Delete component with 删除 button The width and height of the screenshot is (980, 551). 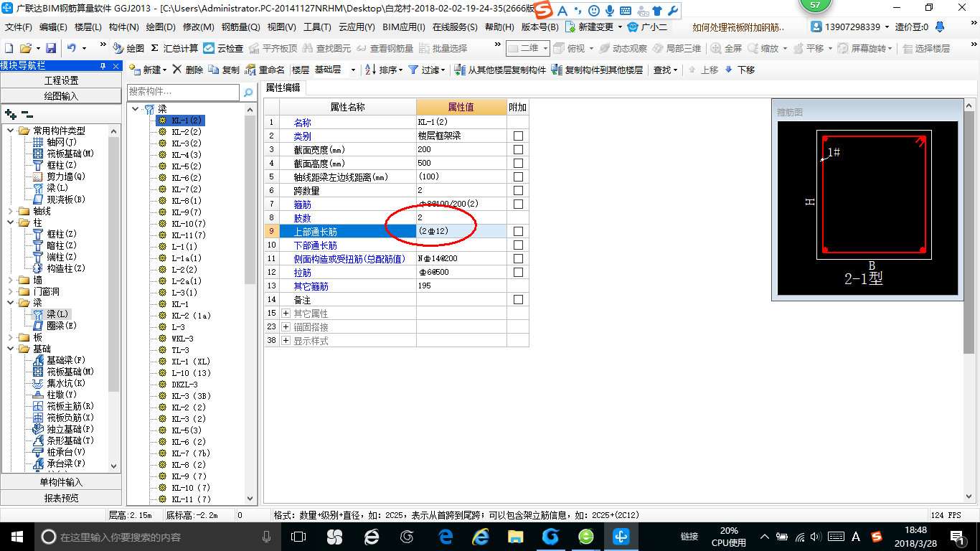pos(188,70)
